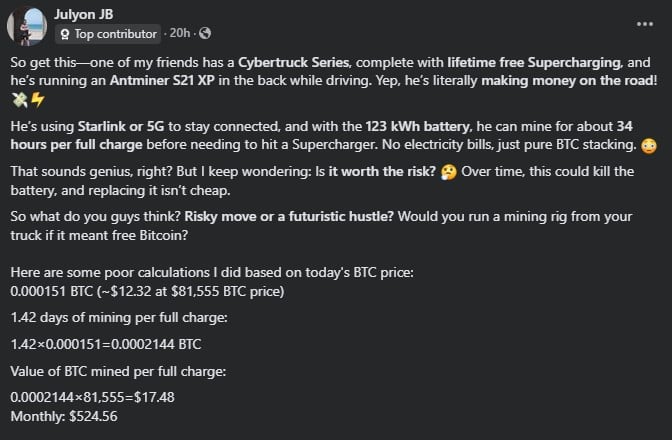This screenshot has height=440, width=672.
Task: Open the Julyon JB profile name link
Action: [86, 14]
